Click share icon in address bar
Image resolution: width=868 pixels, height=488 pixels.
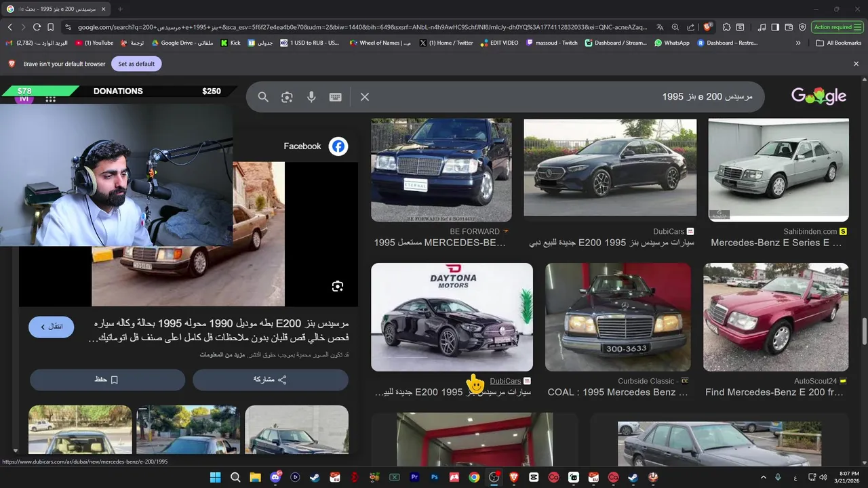coord(690,27)
